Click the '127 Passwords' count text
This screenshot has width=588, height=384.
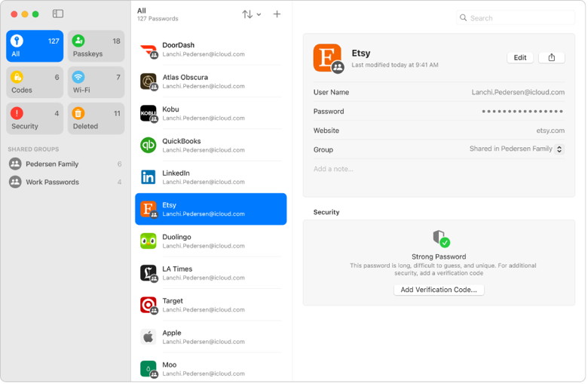(x=158, y=19)
